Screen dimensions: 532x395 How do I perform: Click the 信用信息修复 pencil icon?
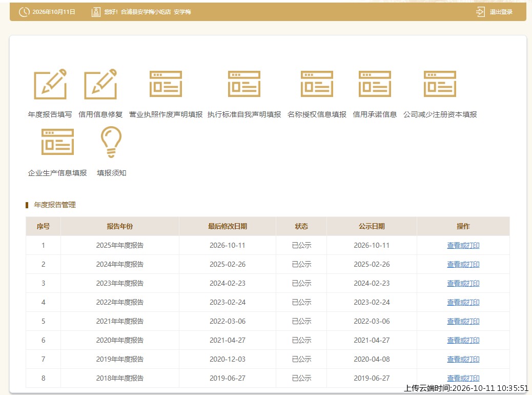coord(100,84)
